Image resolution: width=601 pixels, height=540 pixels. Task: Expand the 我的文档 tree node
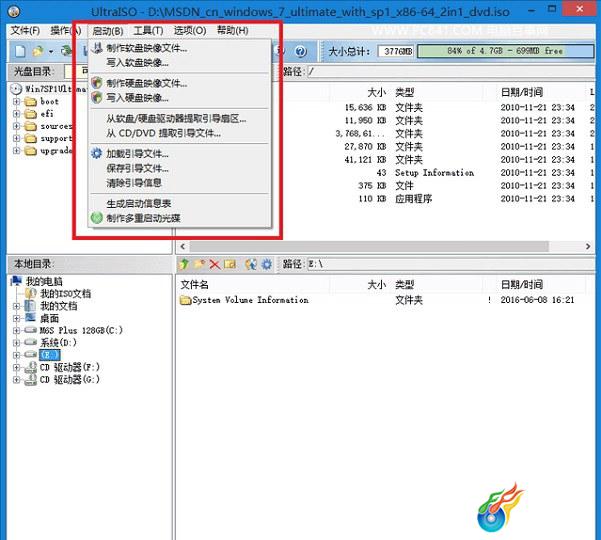pos(16,306)
